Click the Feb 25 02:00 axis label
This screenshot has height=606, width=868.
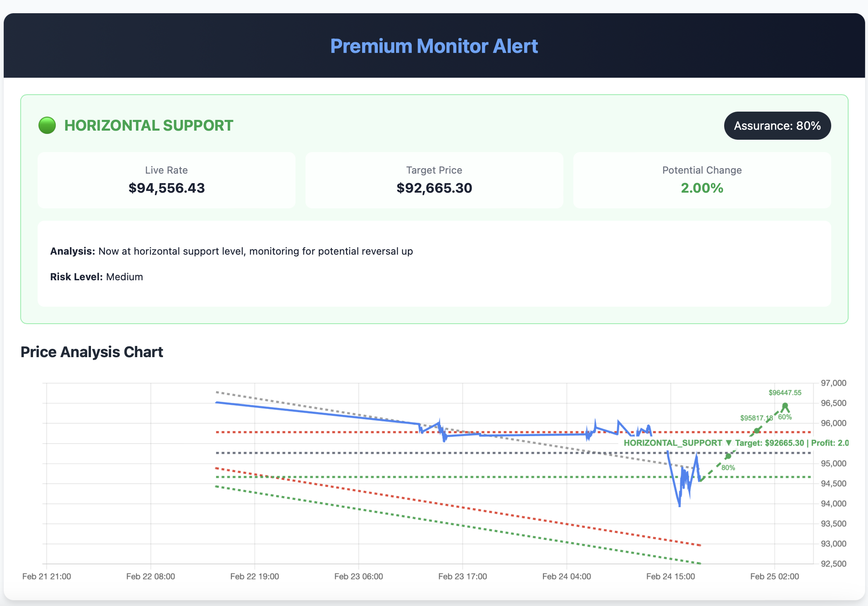(775, 576)
